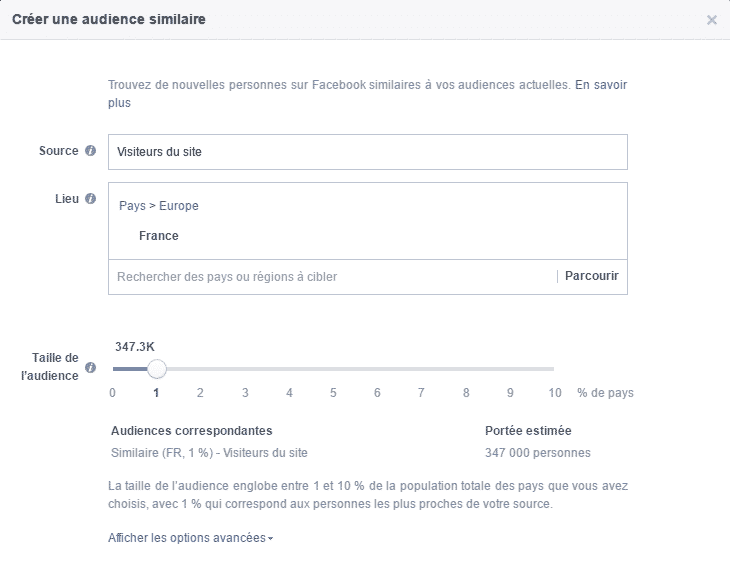The height and width of the screenshot is (575, 730).
Task: Click the info icon next to Lieu
Action: tap(91, 199)
